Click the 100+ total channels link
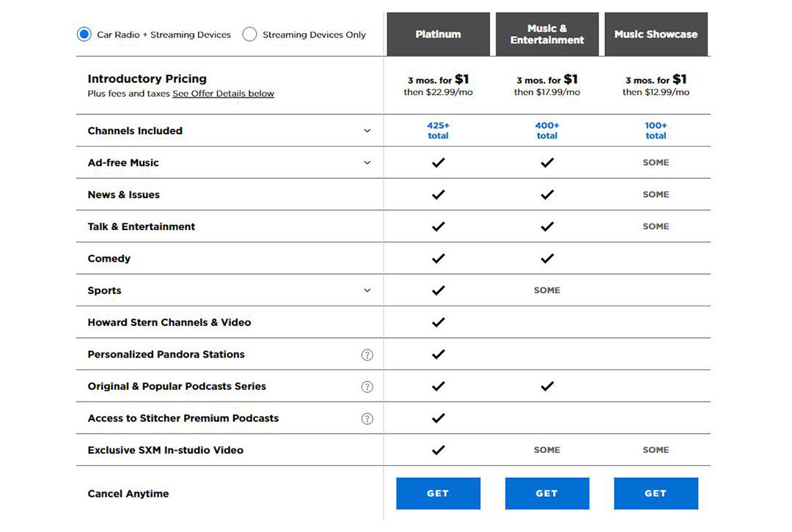The width and height of the screenshot is (792, 532). (x=656, y=130)
